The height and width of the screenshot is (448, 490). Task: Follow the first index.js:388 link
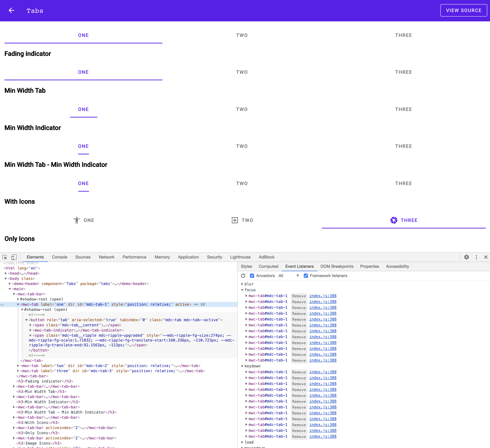(323, 296)
